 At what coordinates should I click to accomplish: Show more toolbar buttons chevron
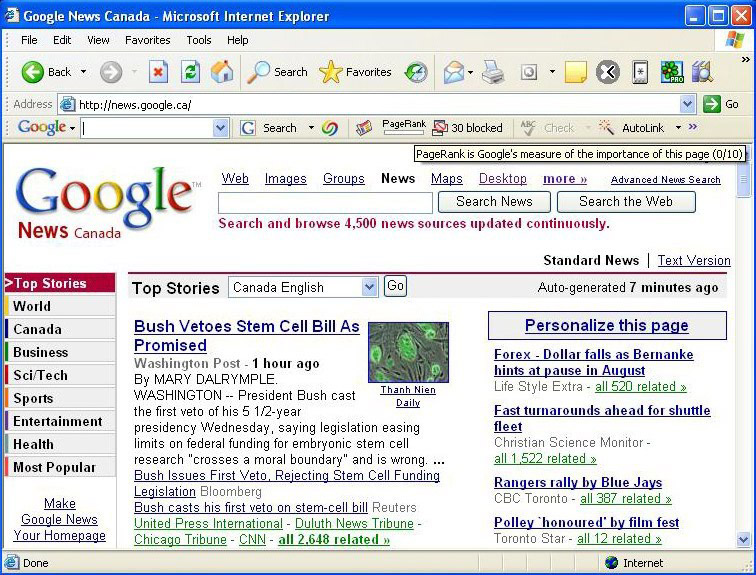coord(745,60)
